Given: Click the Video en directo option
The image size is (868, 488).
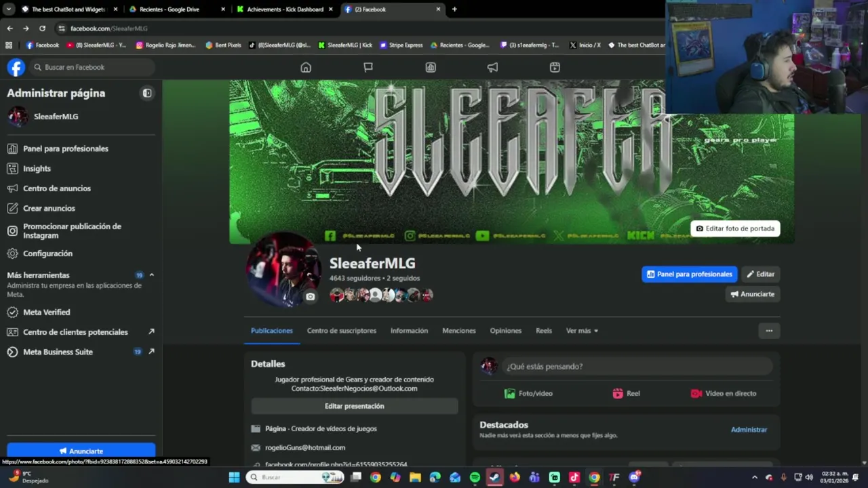Looking at the screenshot, I should coord(723,393).
